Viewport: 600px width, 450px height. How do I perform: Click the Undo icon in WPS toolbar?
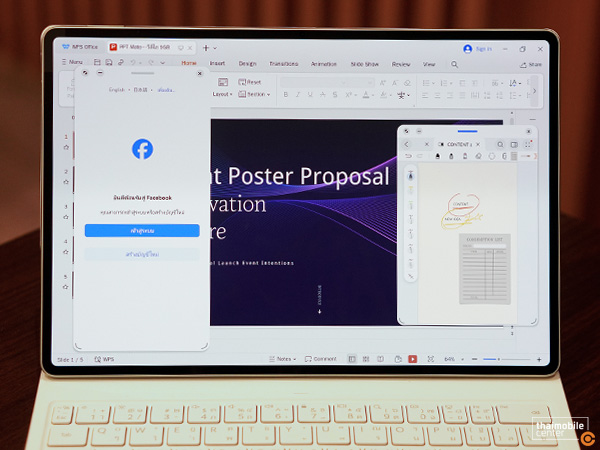[133, 62]
